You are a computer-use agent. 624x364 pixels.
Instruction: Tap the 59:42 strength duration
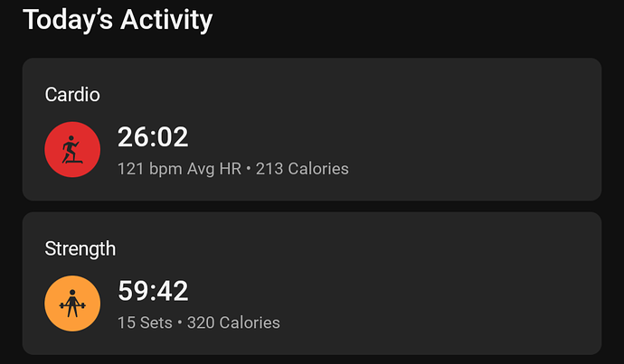coord(153,291)
